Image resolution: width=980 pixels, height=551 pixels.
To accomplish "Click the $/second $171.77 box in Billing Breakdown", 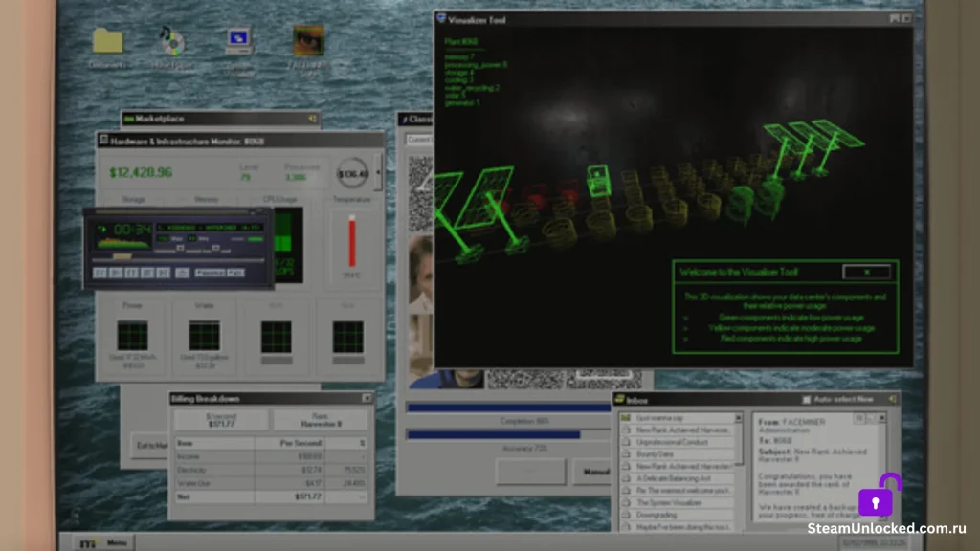I will click(221, 420).
